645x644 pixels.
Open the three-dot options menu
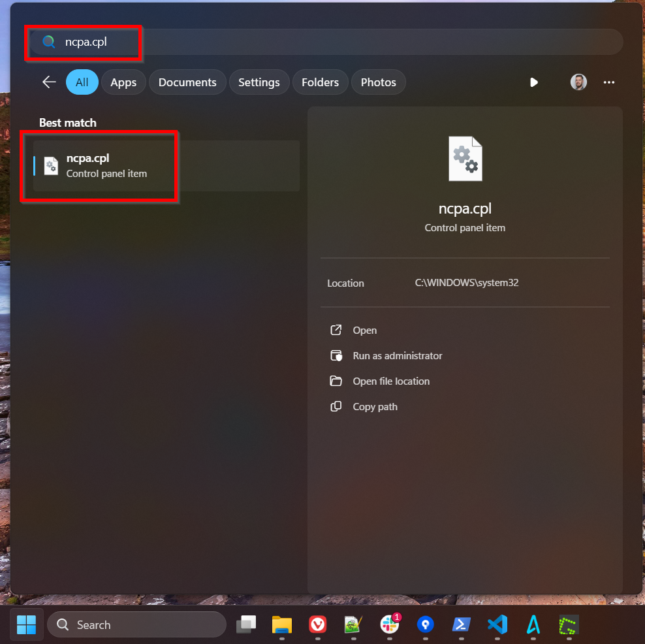click(609, 82)
